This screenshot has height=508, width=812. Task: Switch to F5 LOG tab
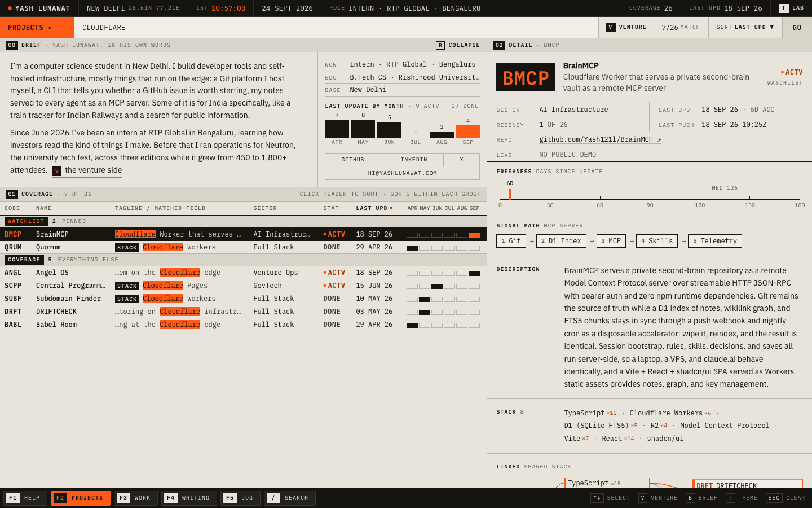240,498
